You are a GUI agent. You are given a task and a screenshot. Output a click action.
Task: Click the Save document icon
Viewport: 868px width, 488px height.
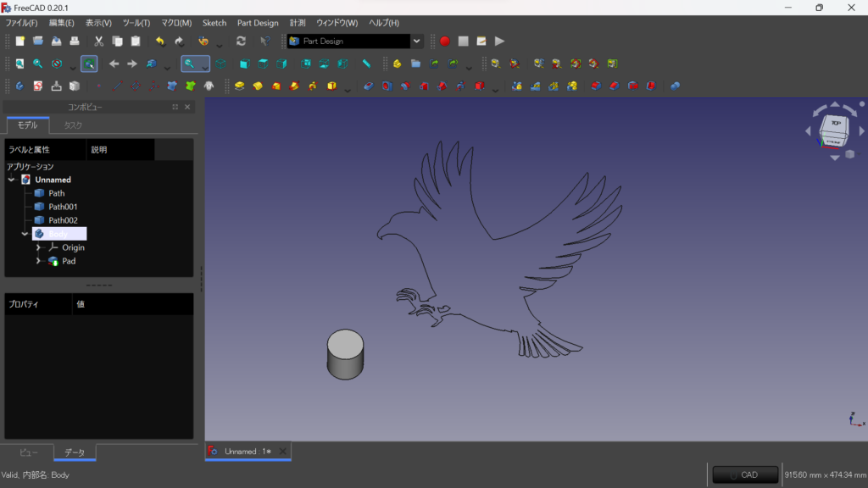tap(57, 42)
